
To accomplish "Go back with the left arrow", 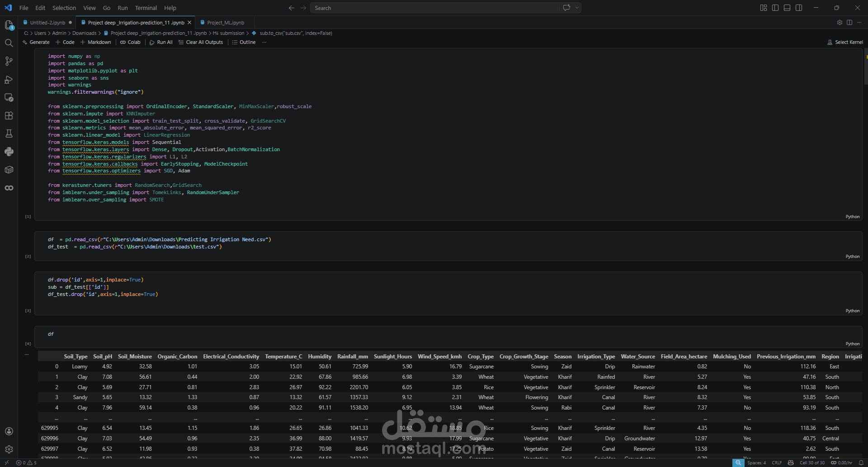I will tap(291, 8).
